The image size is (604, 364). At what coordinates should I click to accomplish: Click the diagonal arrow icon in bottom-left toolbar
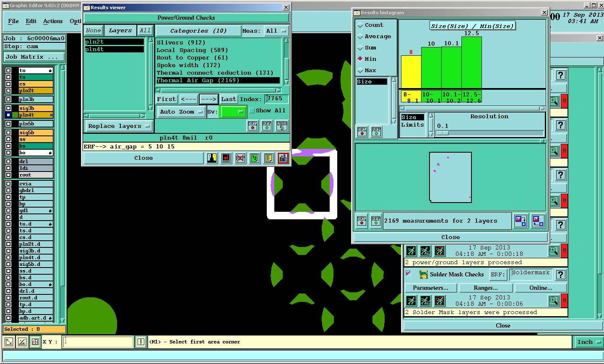click(x=9, y=342)
